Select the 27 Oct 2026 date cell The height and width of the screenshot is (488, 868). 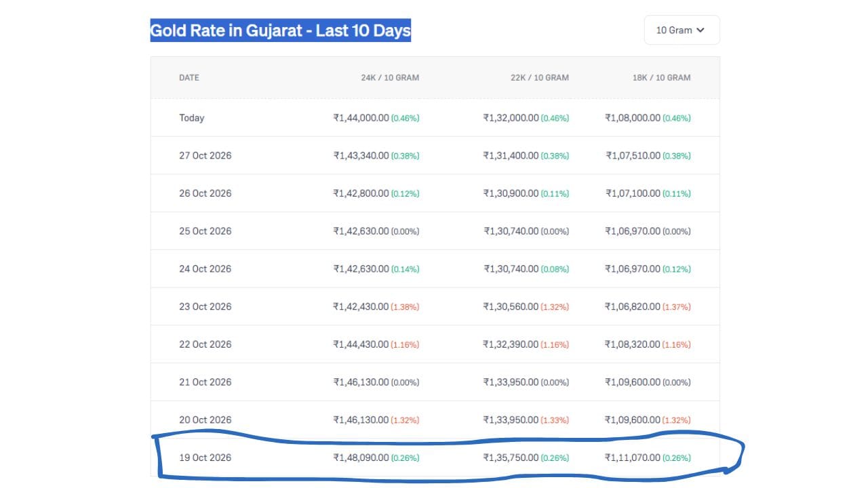tap(205, 155)
